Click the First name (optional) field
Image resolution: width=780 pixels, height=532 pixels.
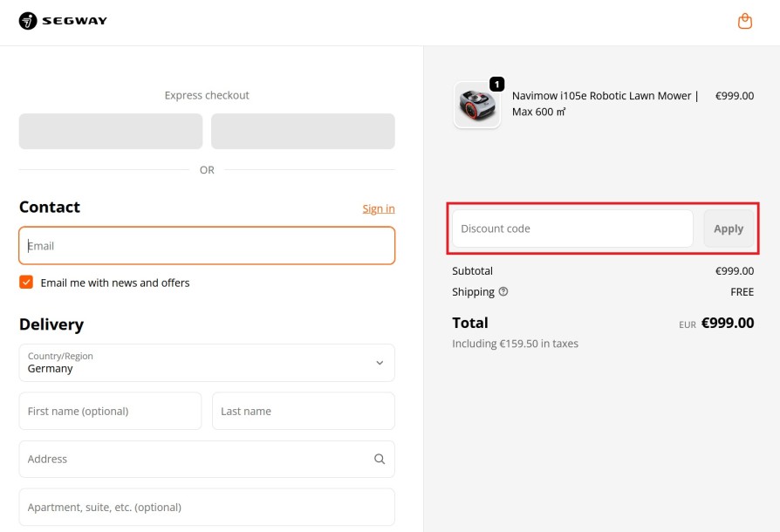[x=110, y=411]
